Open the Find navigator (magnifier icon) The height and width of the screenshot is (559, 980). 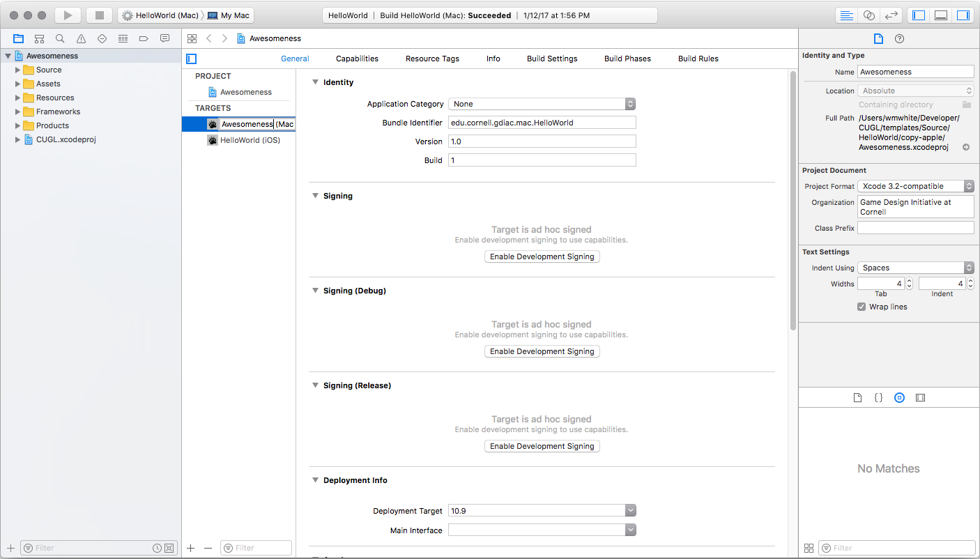click(x=60, y=39)
